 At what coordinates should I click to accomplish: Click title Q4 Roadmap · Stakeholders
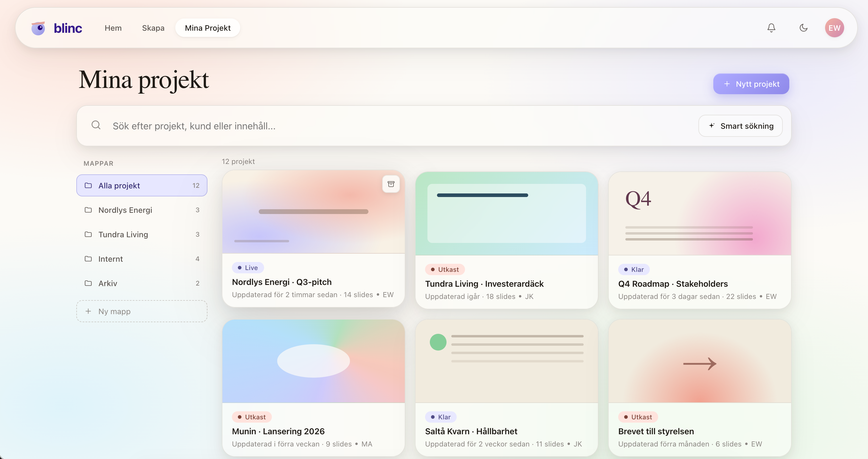[673, 284]
